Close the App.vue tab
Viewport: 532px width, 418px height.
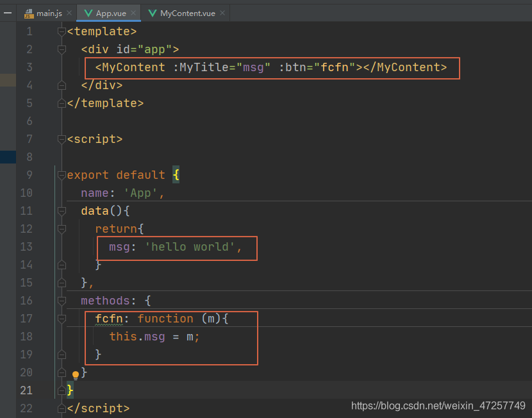pyautogui.click(x=133, y=13)
